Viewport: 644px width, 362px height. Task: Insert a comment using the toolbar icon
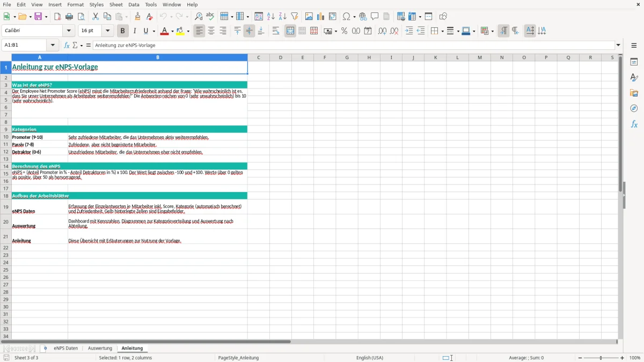pyautogui.click(x=375, y=17)
